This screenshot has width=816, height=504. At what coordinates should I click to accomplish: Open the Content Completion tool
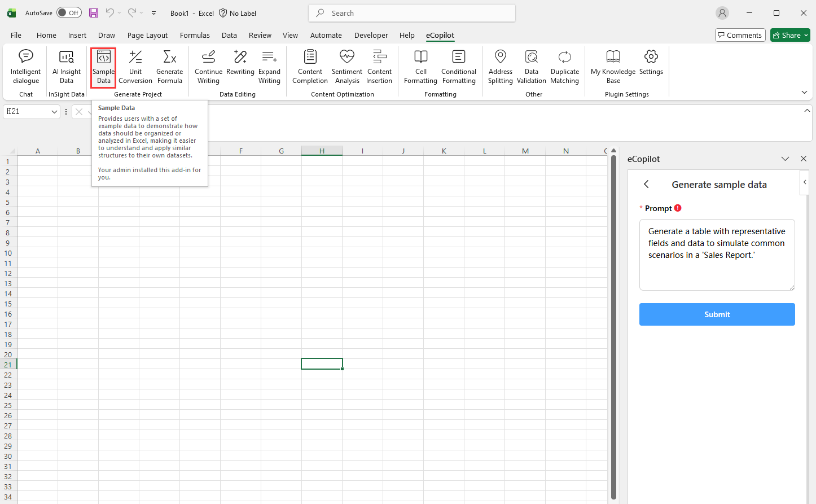click(309, 67)
